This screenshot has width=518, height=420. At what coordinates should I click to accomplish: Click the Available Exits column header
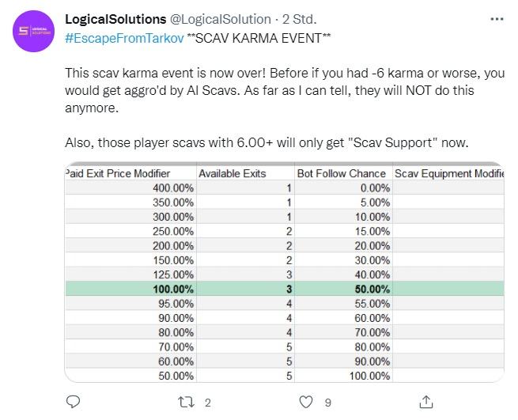[232, 173]
